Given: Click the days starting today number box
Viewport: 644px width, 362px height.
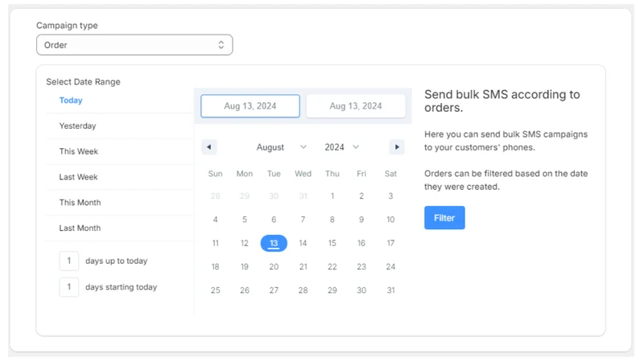Looking at the screenshot, I should click(x=69, y=287).
